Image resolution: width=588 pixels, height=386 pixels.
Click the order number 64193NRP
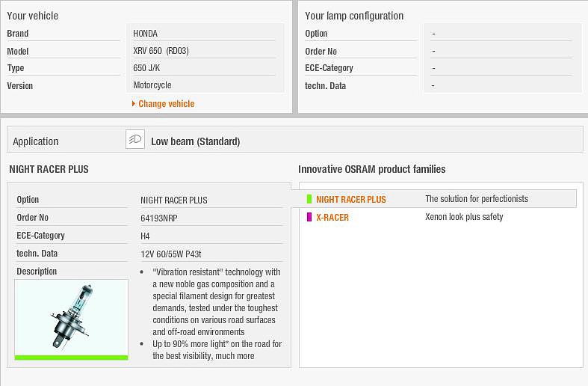pyautogui.click(x=159, y=218)
